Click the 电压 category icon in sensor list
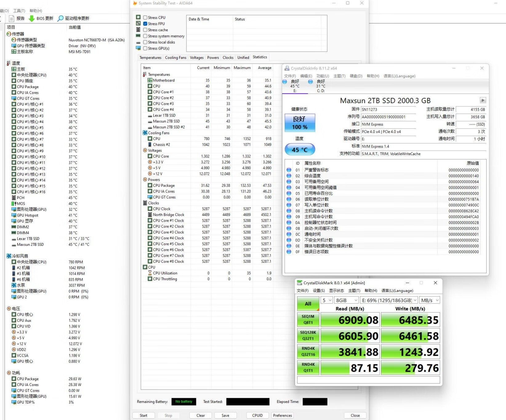 click(9, 308)
